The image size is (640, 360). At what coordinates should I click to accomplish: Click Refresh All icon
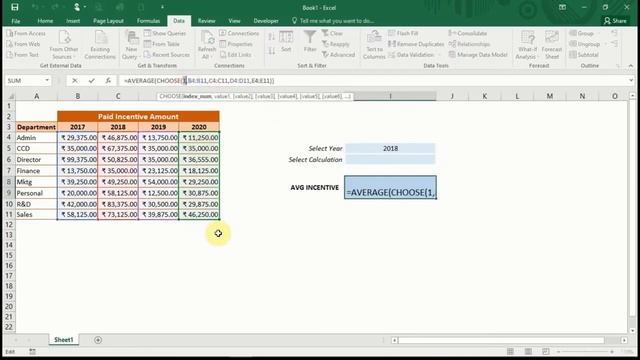point(207,45)
